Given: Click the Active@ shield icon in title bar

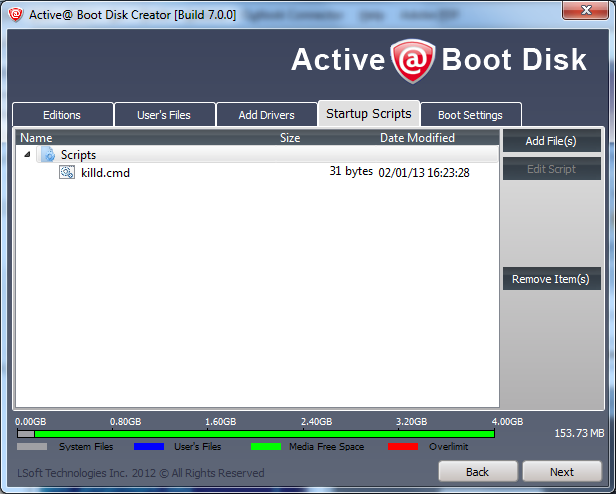Looking at the screenshot, I should tap(16, 15).
